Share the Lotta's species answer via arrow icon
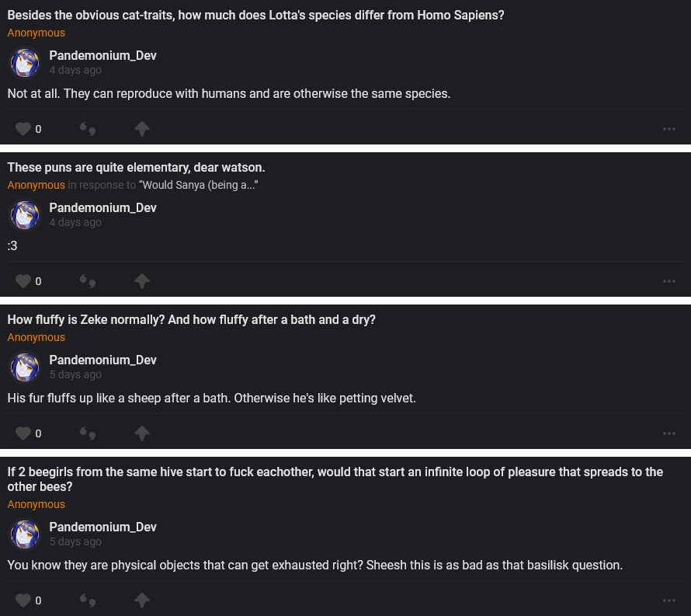 pyautogui.click(x=142, y=129)
